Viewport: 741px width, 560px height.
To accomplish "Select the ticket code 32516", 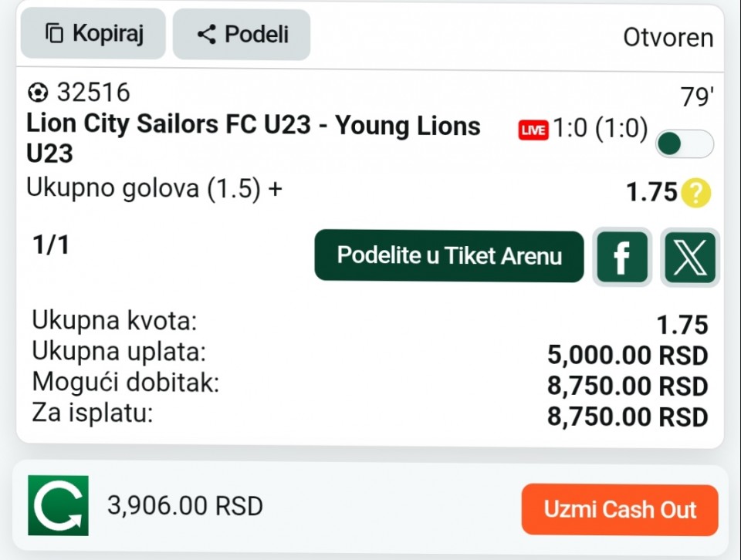I will click(x=93, y=93).
